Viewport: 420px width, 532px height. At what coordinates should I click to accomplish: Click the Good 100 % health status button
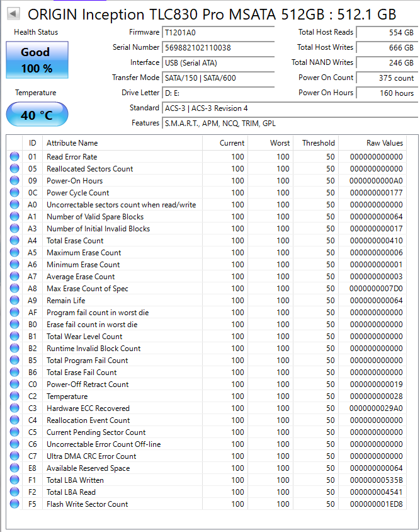click(x=37, y=60)
